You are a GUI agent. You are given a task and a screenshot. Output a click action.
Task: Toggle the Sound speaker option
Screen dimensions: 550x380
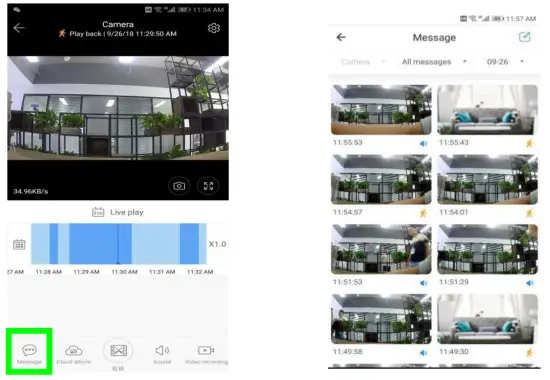coord(162,354)
